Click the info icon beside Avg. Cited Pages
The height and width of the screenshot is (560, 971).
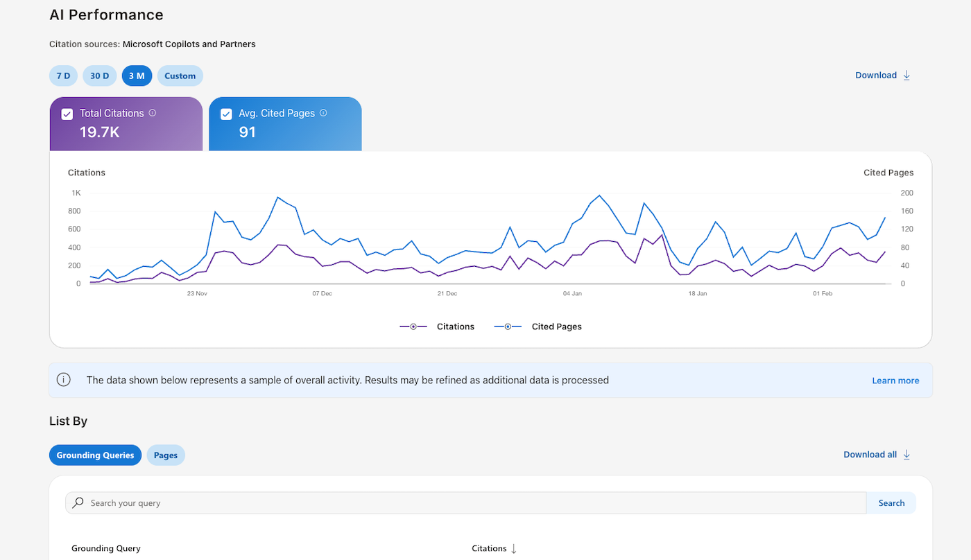point(323,113)
